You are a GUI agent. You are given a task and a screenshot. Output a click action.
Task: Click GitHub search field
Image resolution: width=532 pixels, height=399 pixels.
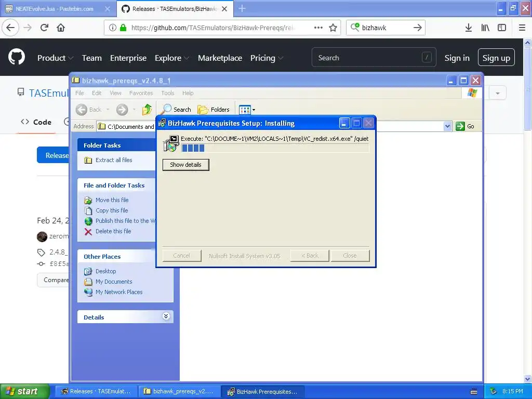tap(374, 57)
